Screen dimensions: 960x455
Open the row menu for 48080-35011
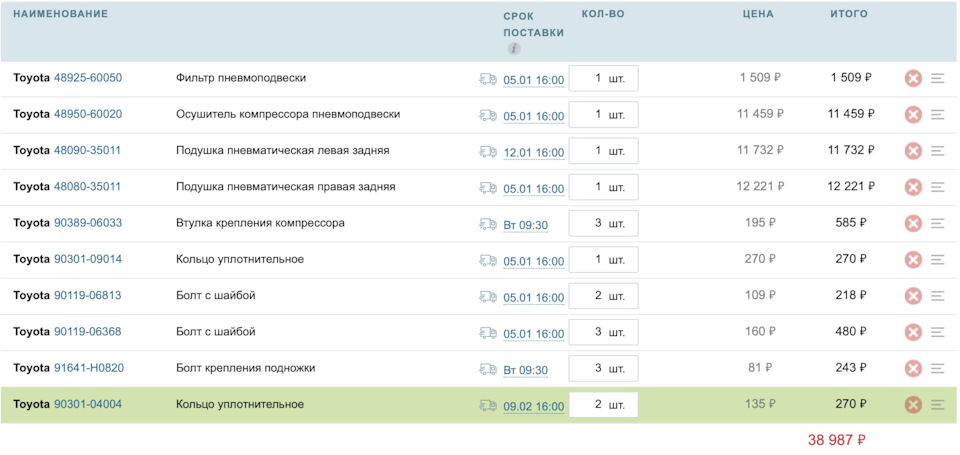(x=937, y=187)
